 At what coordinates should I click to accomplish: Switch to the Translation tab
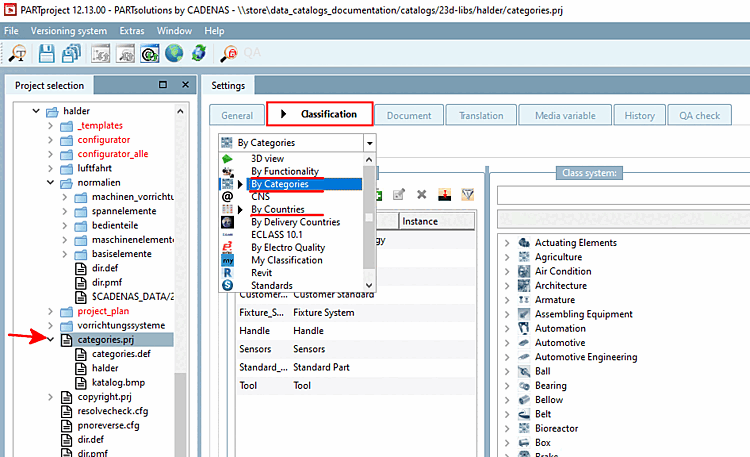481,115
